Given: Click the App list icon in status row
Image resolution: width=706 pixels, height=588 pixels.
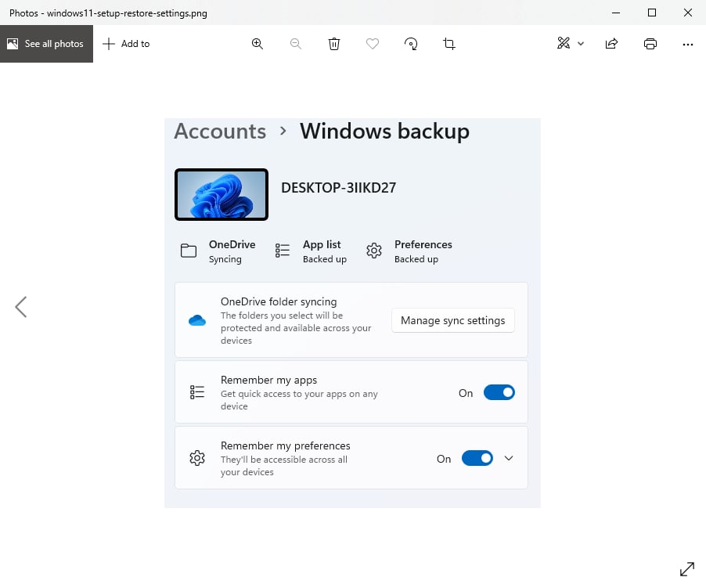Looking at the screenshot, I should pos(283,251).
